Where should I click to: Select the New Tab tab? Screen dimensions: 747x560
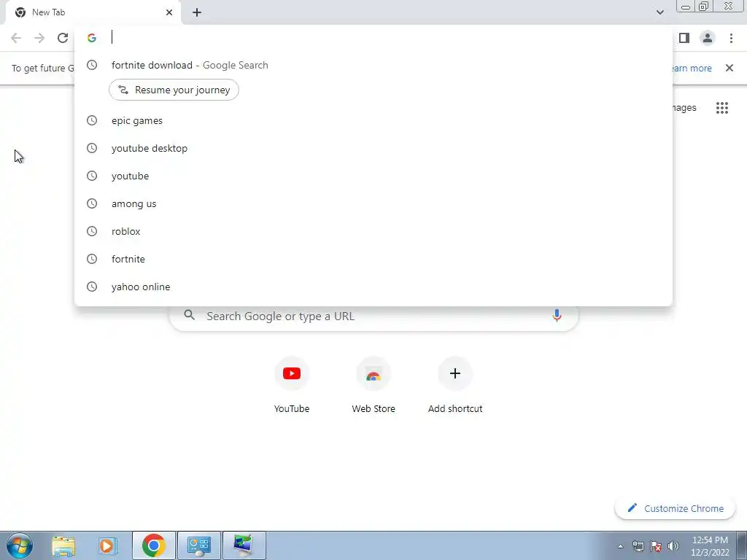93,12
